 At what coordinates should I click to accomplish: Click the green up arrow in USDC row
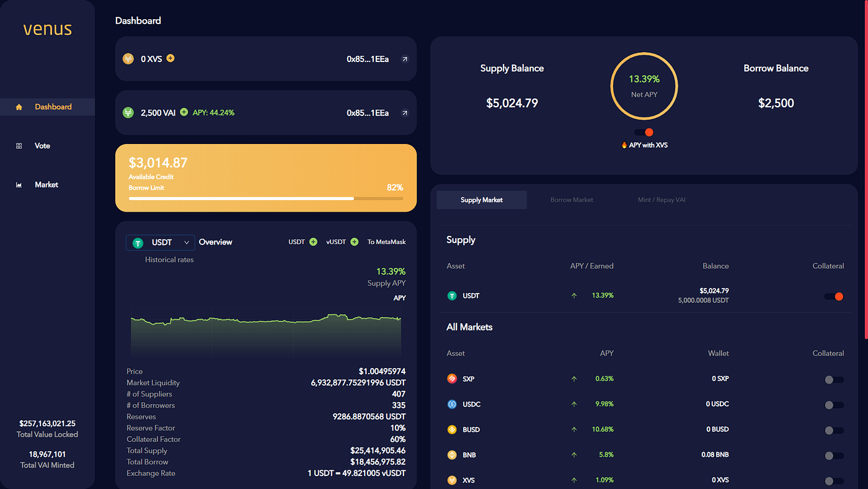(x=574, y=404)
